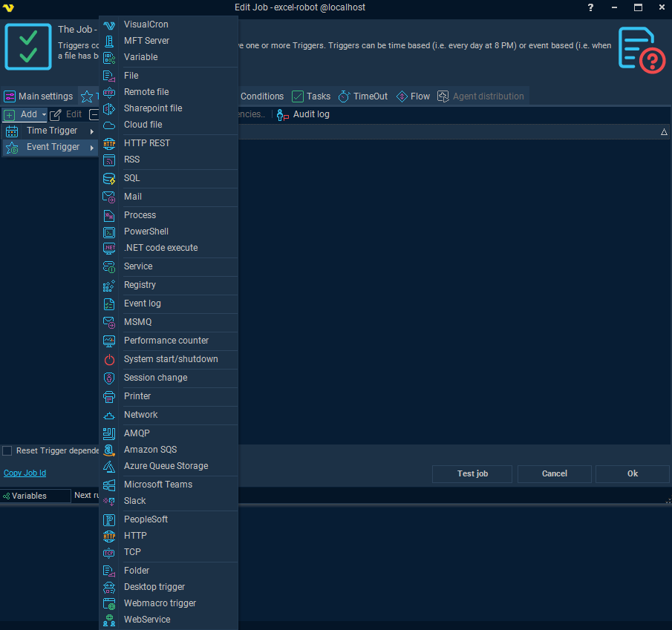Click the Performance counter monitor icon

(x=109, y=341)
